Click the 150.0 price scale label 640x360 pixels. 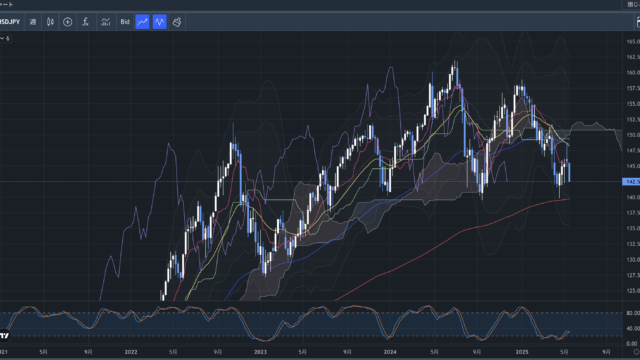(x=633, y=135)
